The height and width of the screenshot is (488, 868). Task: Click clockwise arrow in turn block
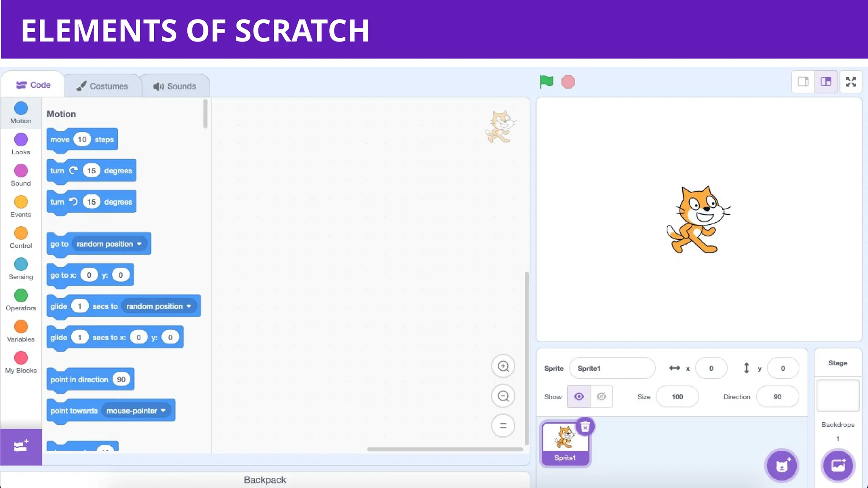click(73, 170)
